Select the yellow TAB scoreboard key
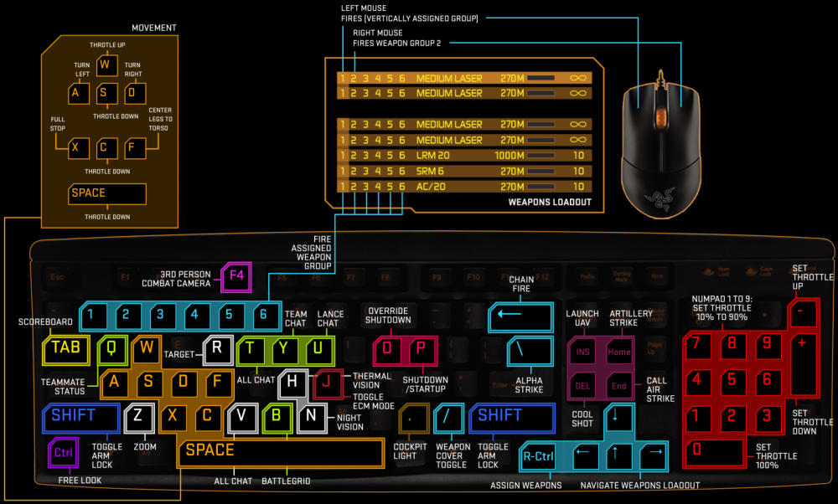 [x=65, y=349]
